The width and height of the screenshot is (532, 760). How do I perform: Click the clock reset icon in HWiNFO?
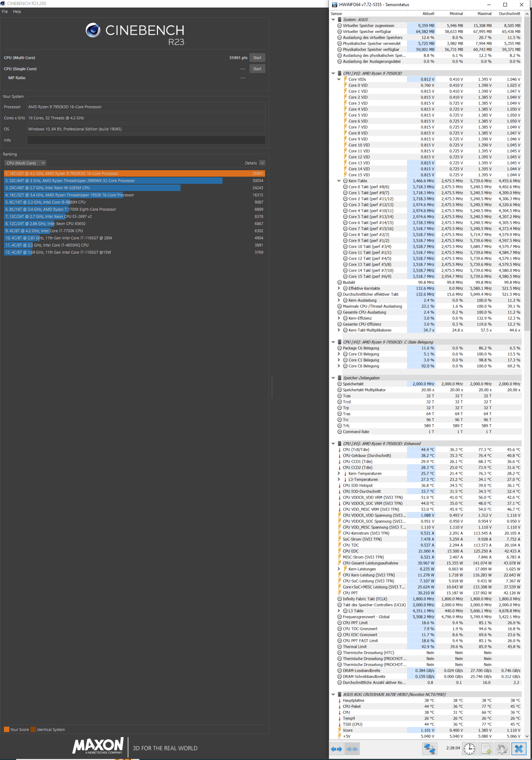pos(469,749)
